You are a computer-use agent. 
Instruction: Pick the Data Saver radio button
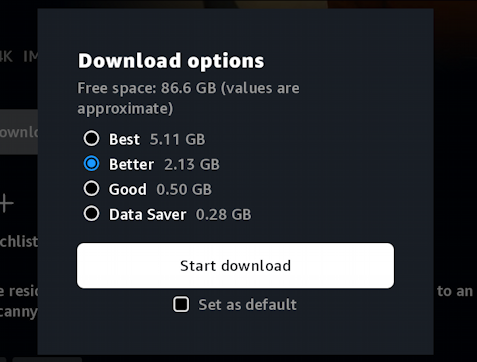point(91,213)
